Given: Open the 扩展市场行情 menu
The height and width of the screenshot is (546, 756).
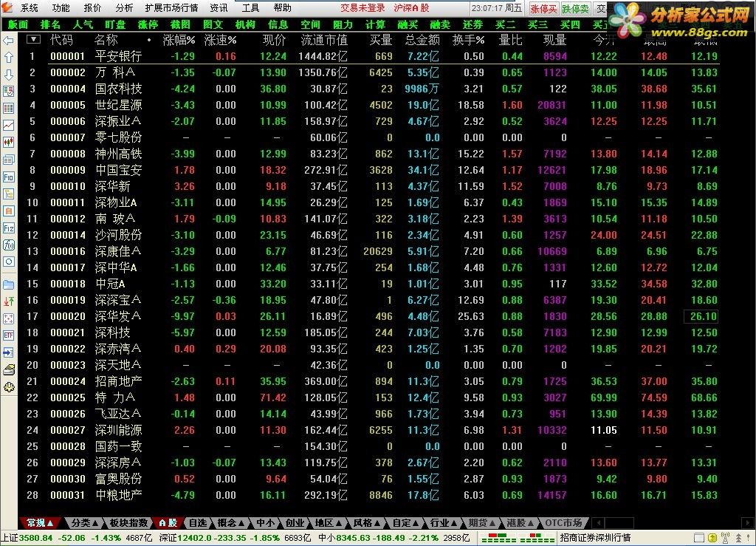Looking at the screenshot, I should 171,7.
